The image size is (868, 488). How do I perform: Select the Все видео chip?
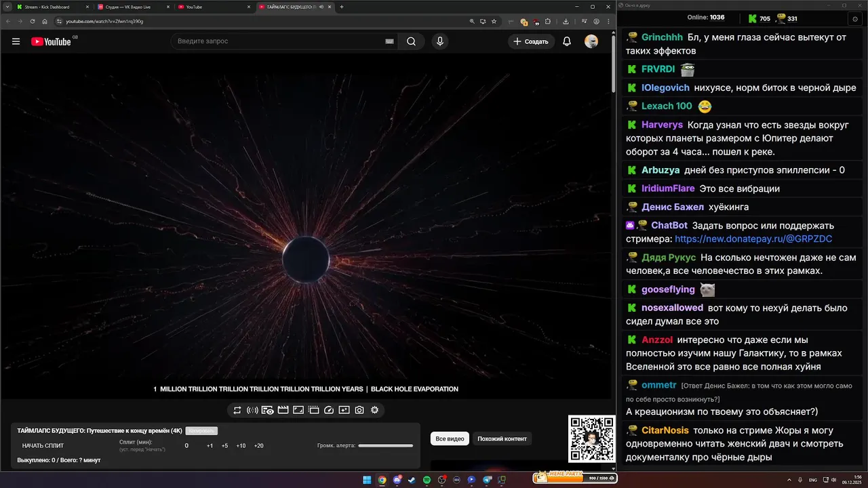[x=450, y=439]
